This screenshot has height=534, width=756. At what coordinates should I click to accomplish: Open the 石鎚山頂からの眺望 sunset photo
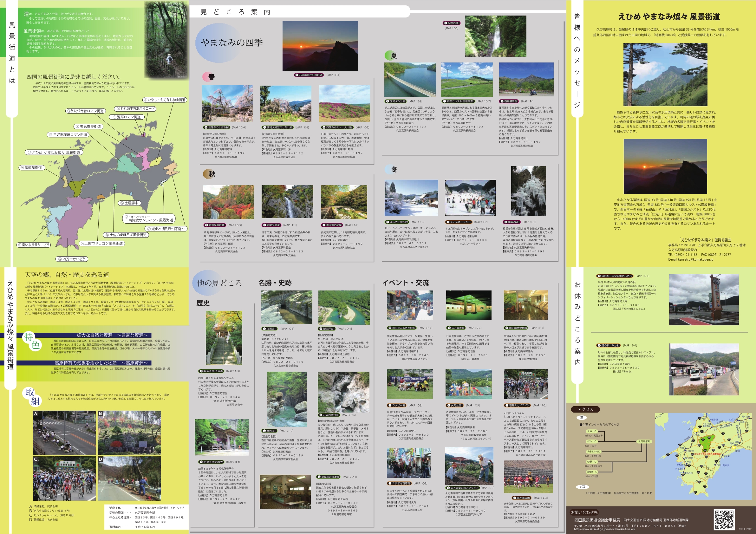(320, 46)
